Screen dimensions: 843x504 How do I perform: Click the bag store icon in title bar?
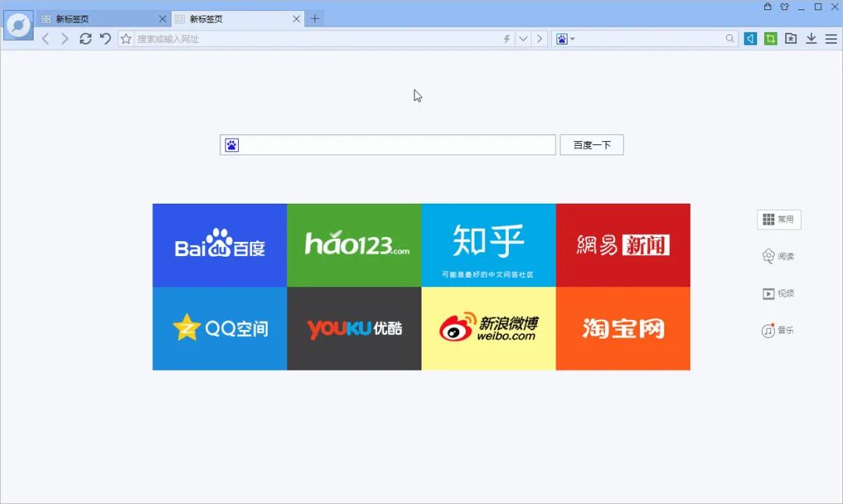tap(768, 7)
